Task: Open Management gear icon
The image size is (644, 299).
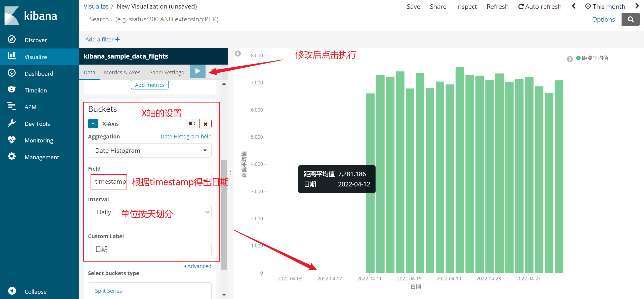Action: pyautogui.click(x=12, y=157)
